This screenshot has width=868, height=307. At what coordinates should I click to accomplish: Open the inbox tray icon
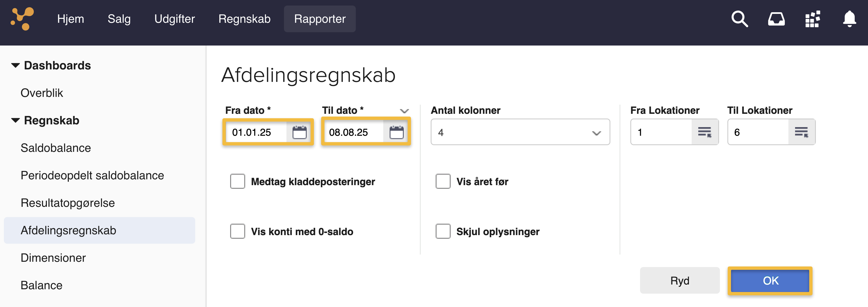[x=776, y=19]
